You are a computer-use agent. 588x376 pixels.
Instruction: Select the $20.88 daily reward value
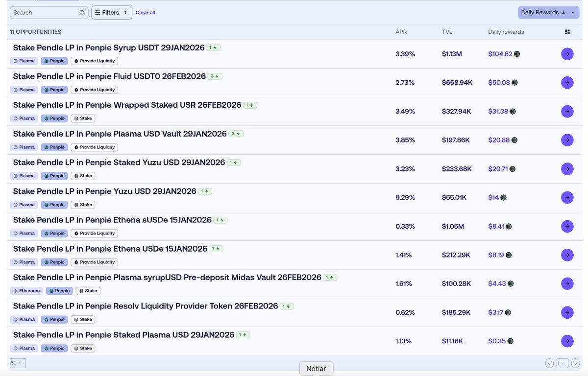499,140
